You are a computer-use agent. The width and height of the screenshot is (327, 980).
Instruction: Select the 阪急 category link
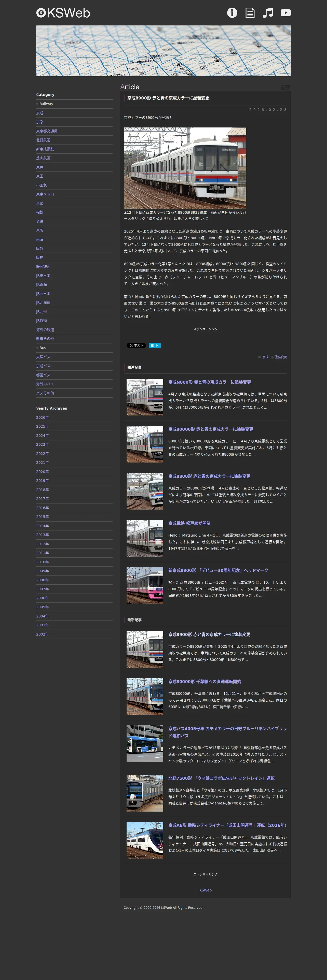click(x=39, y=248)
